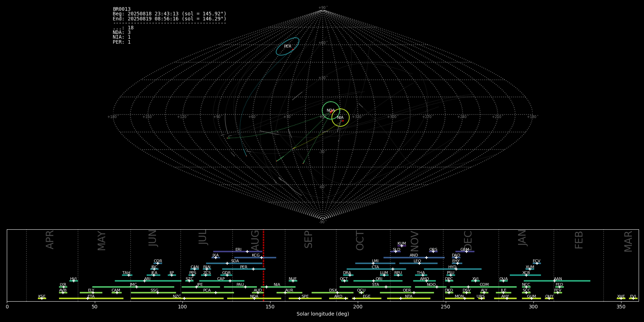Click the ARI shower label in the timeline

147,279
